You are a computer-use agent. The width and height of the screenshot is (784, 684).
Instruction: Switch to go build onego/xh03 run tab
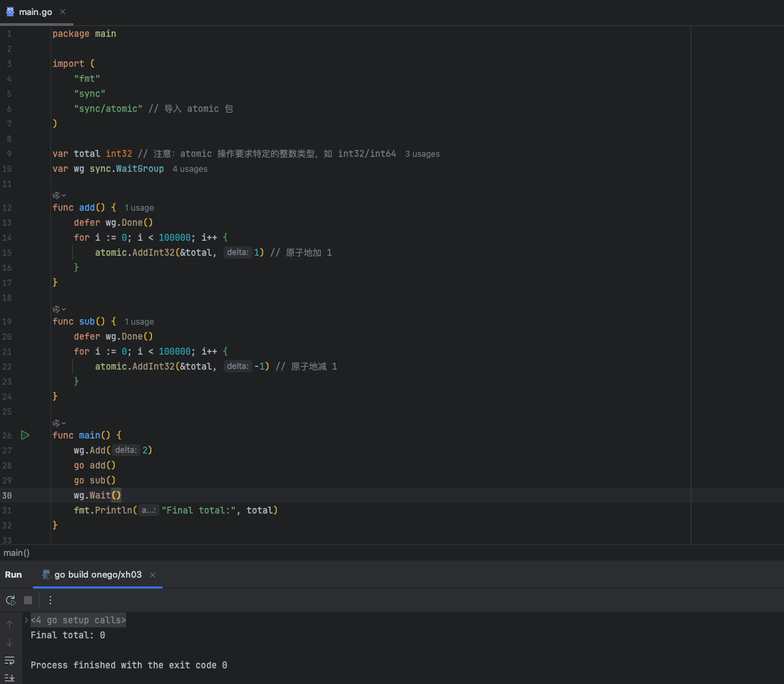[97, 574]
